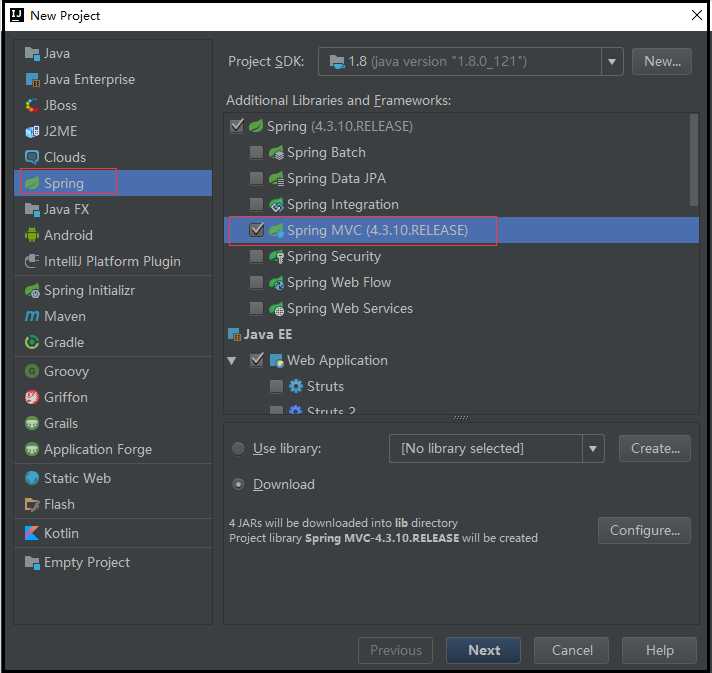The width and height of the screenshot is (712, 673).
Task: Select the Spring Data JPA row
Action: point(461,178)
